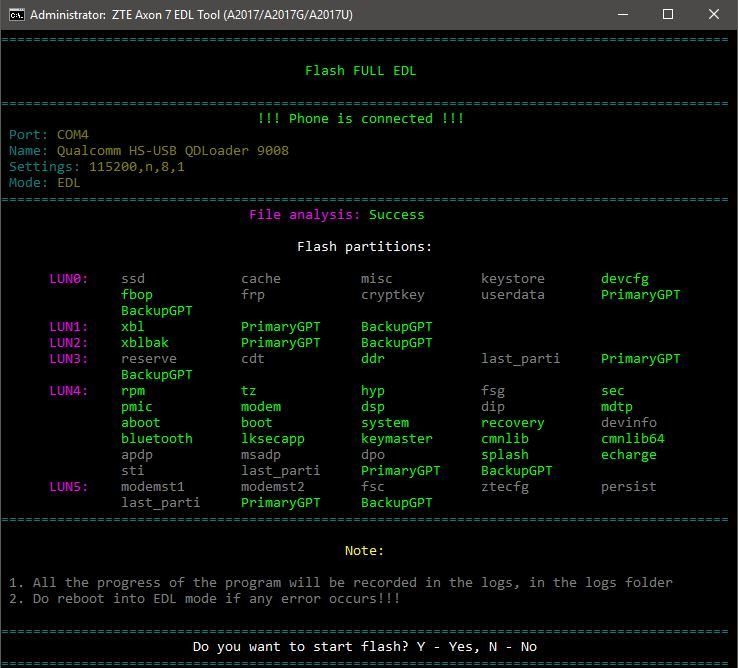Click the 'LUN0:' label
The width and height of the screenshot is (738, 668).
point(68,279)
